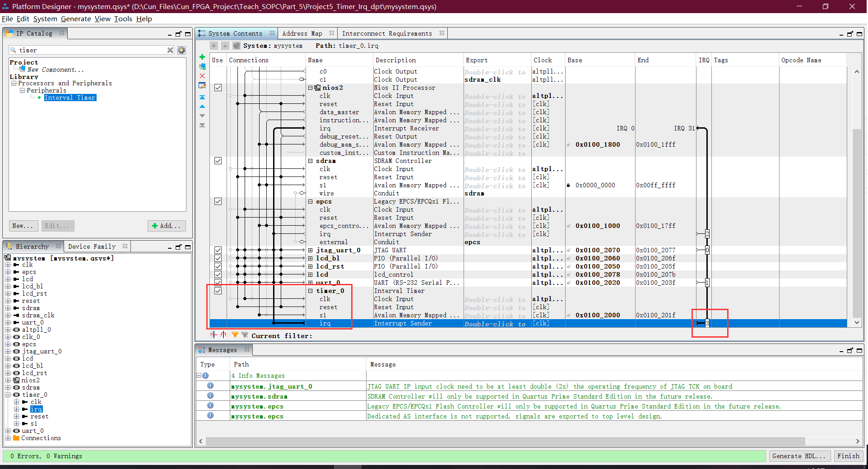Collapse timer_0 in the Hierarchy tree
Viewport: 868px width, 469px height.
8,395
